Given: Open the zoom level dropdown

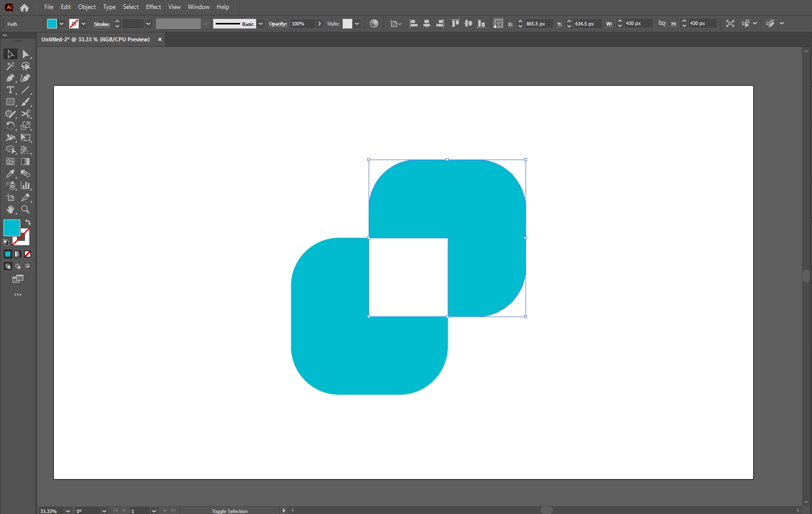Looking at the screenshot, I should [x=68, y=511].
